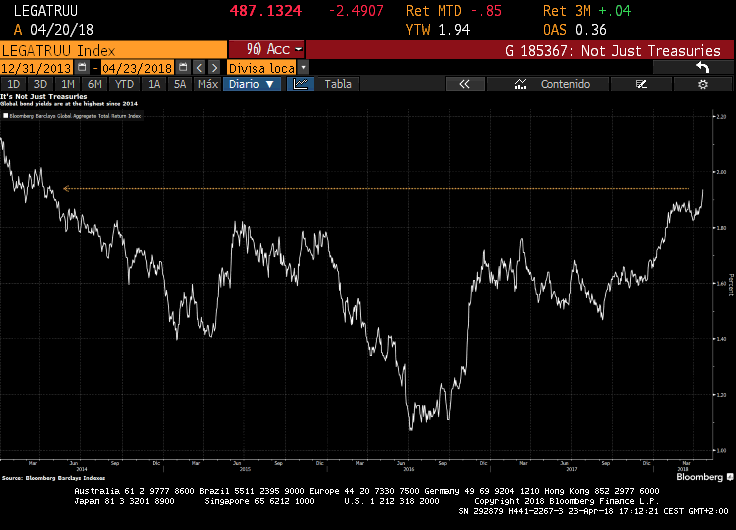Viewport: 736px width, 530px height.
Task: Expand the 96 Acc actions dropdown
Action: 266,49
